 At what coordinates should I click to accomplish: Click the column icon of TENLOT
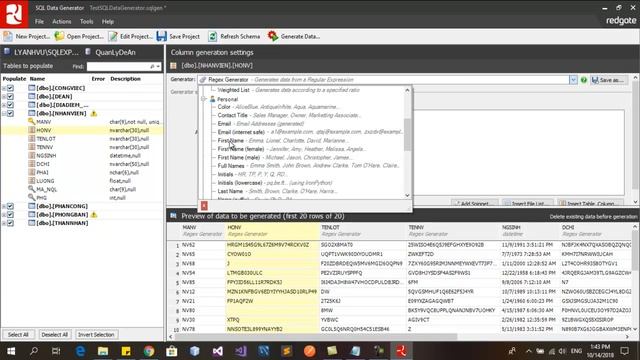point(31,139)
